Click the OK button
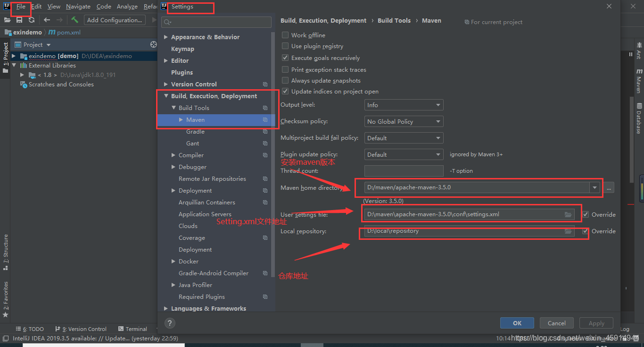Image resolution: width=644 pixels, height=347 pixels. point(517,323)
